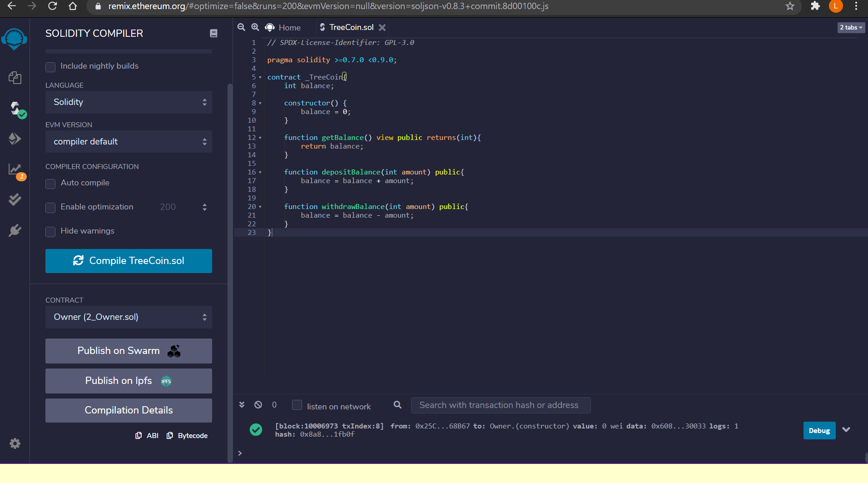Viewport: 868px width, 483px height.
Task: Open the Contract dropdown showing Owner
Action: click(x=129, y=317)
